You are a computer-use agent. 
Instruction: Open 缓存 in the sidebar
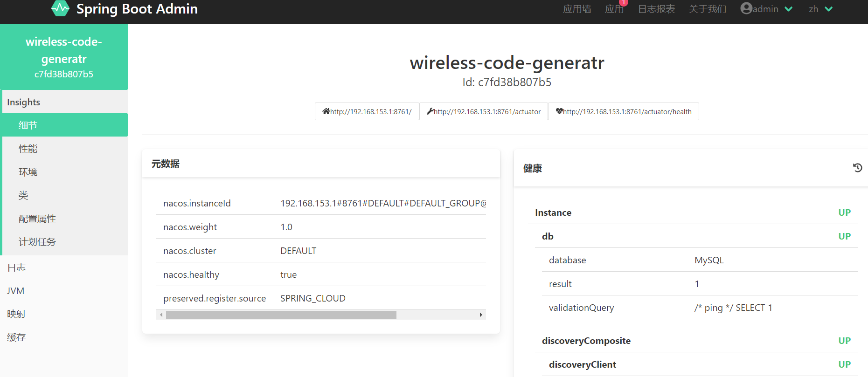point(64,337)
